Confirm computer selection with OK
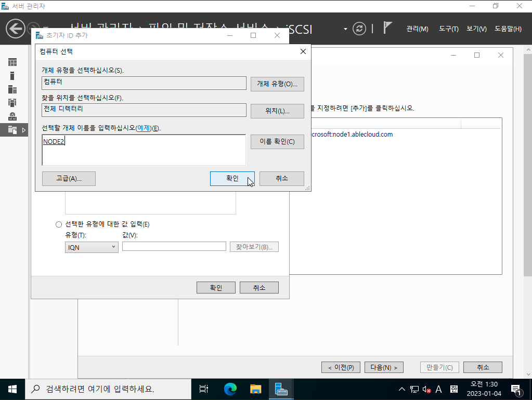The image size is (532, 400). click(232, 179)
